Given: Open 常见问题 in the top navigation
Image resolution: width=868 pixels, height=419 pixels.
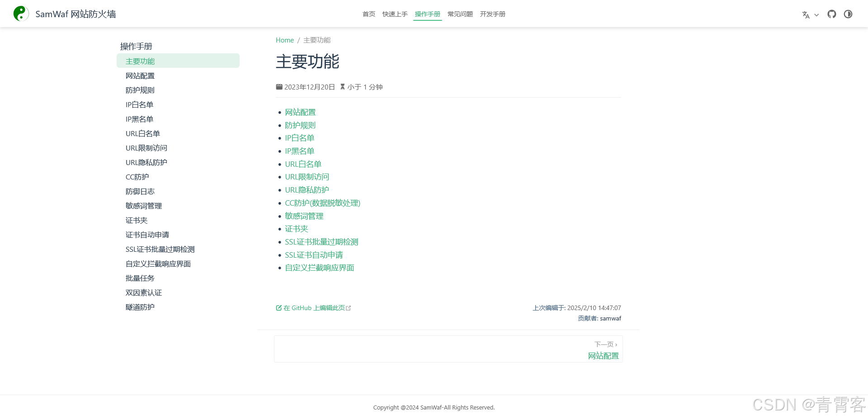Looking at the screenshot, I should click(x=460, y=14).
